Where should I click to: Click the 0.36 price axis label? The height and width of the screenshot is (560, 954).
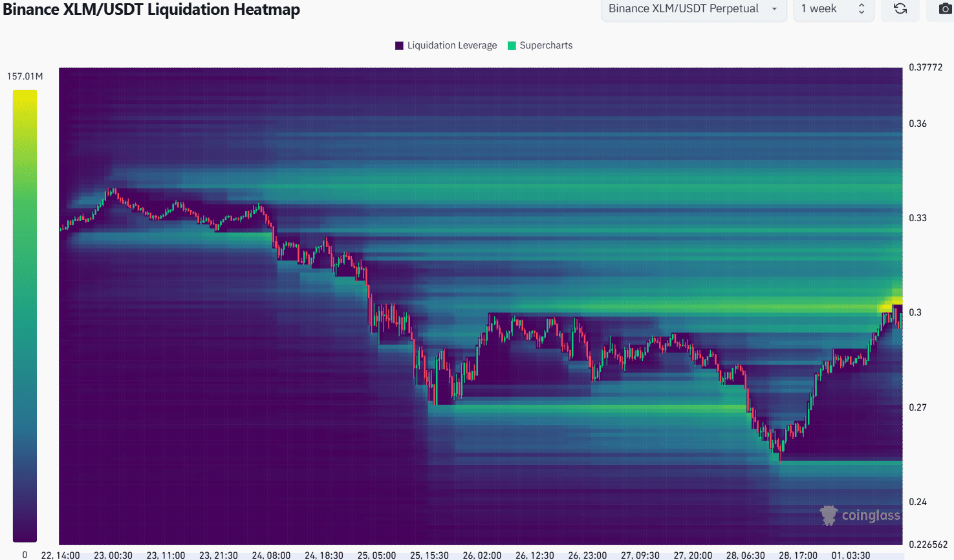coord(918,124)
